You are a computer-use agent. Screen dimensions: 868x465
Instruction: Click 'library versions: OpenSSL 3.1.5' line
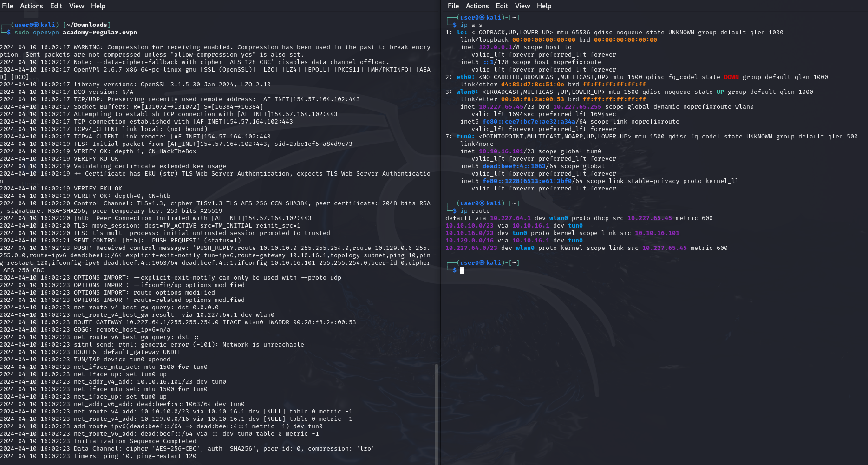[x=172, y=85]
